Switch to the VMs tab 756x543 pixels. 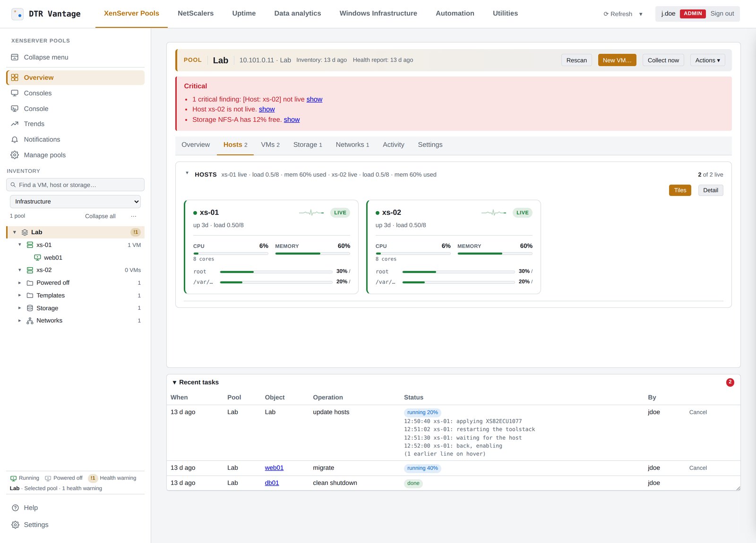point(270,145)
